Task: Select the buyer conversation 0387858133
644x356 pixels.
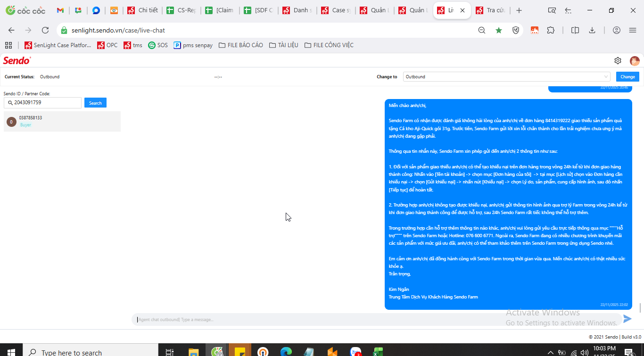Action: (x=62, y=121)
